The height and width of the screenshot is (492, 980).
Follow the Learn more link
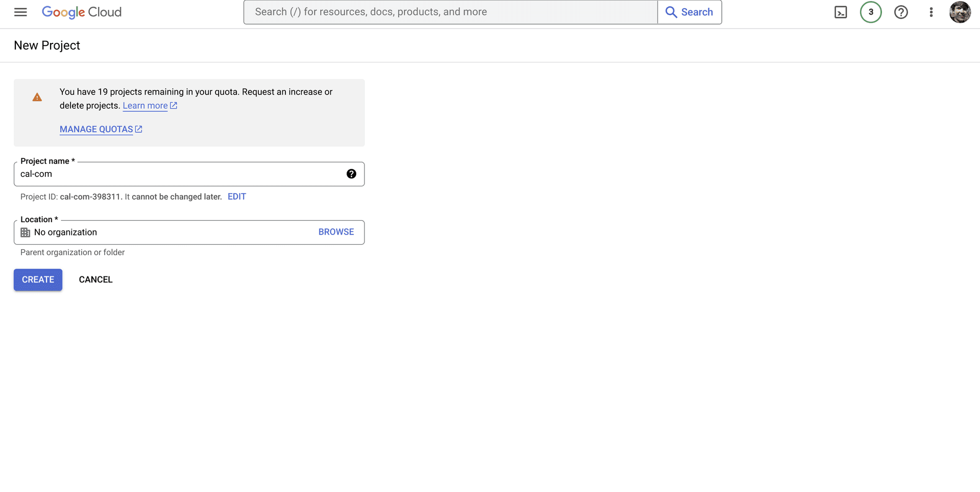click(x=145, y=106)
